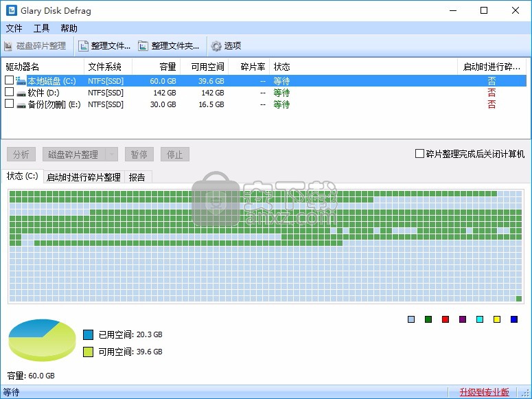
Task: Click the 升级到专业版 link
Action: point(484,392)
